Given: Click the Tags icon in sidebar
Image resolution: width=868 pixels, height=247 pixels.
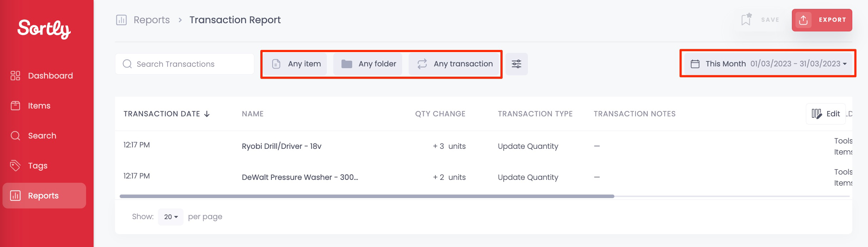Looking at the screenshot, I should (x=15, y=165).
